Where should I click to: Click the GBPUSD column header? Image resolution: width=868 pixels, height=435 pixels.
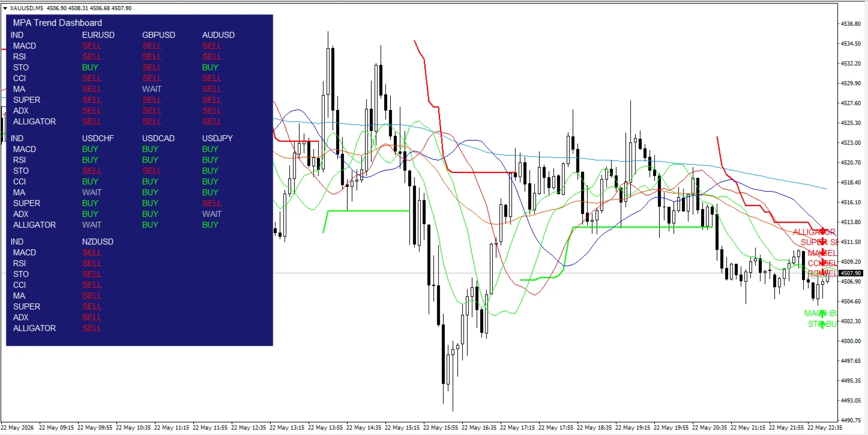click(x=158, y=35)
